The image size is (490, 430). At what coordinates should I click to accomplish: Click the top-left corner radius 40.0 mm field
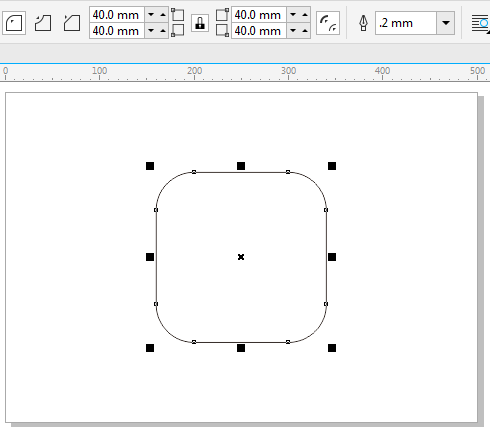point(117,15)
